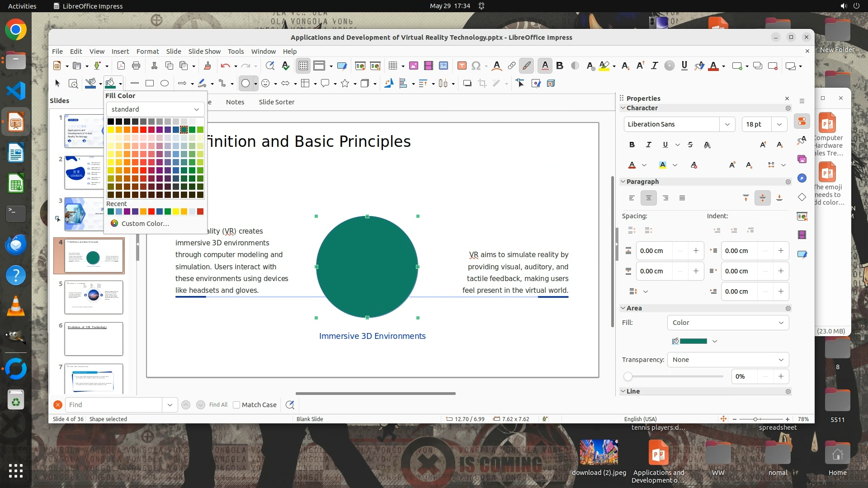Open the Slide Show menu

204,52
